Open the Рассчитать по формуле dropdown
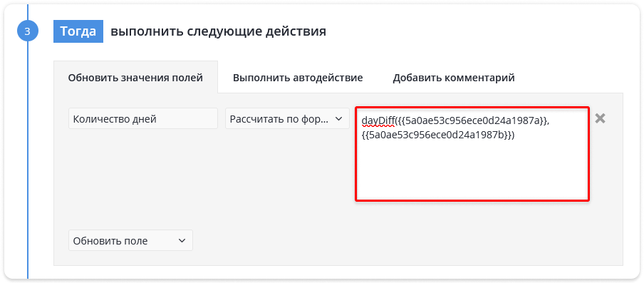644x283 pixels. tap(287, 119)
